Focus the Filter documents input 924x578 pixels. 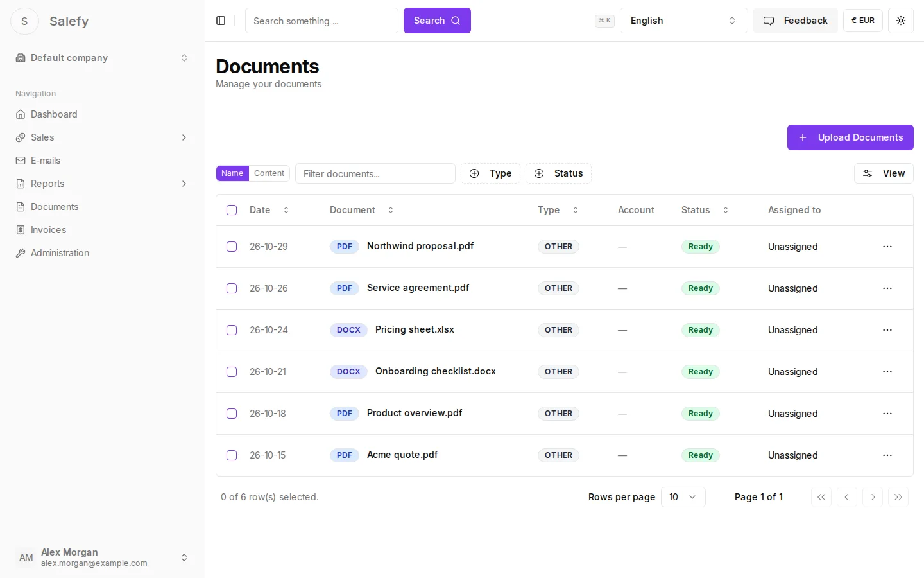pyautogui.click(x=375, y=173)
